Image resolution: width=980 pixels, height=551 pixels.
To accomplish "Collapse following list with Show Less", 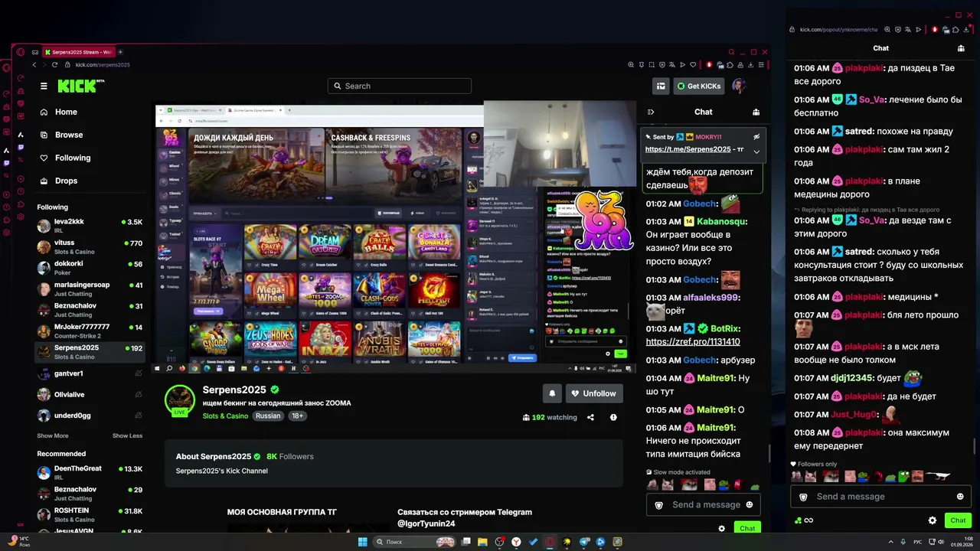I will 127,435.
